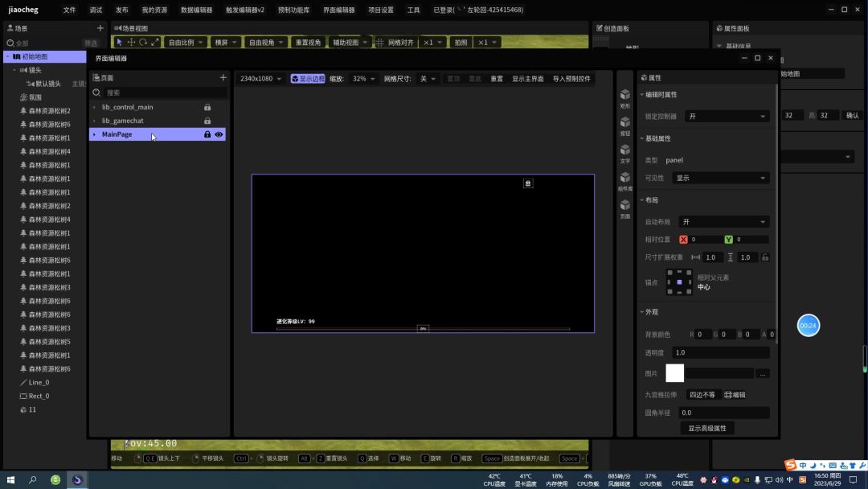
Task: Click the 透明度 opacity input field
Action: click(720, 352)
